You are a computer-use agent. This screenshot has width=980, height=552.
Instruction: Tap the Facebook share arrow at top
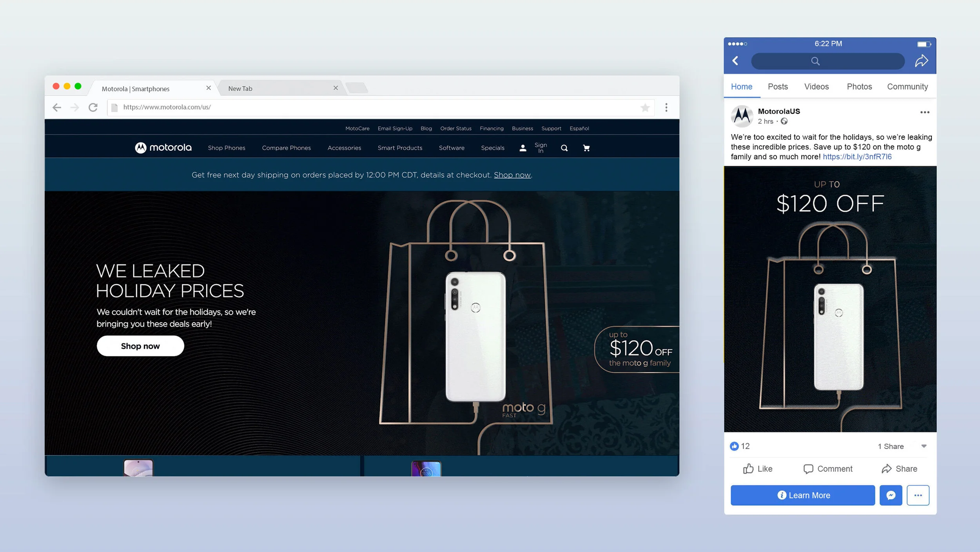(x=921, y=61)
